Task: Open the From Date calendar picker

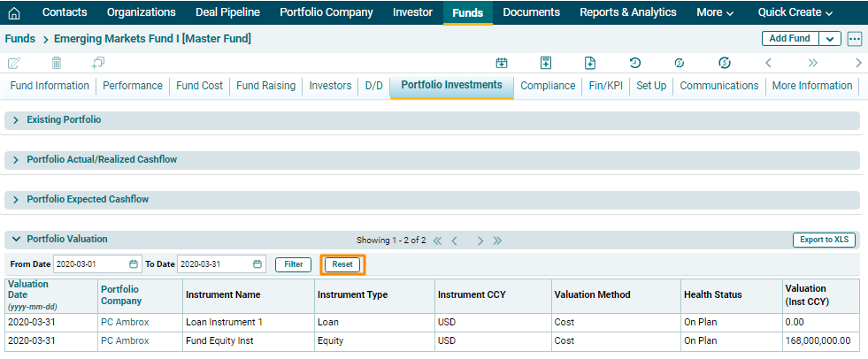Action: click(134, 264)
